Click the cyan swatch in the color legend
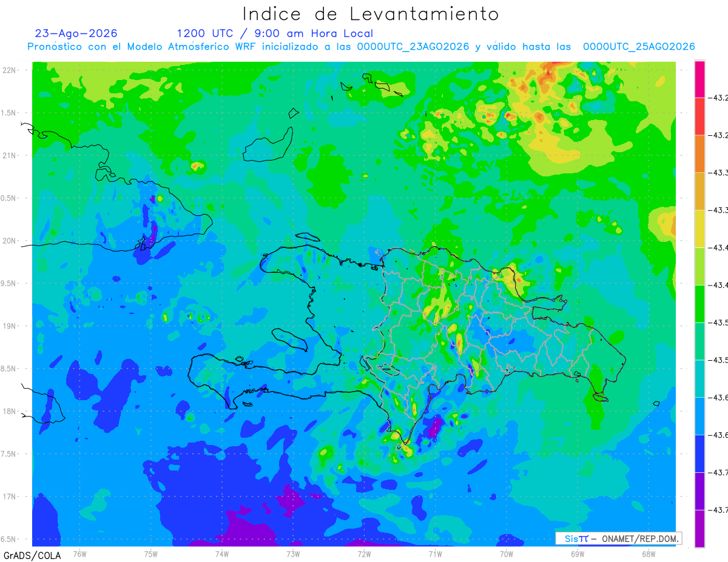 [699, 378]
